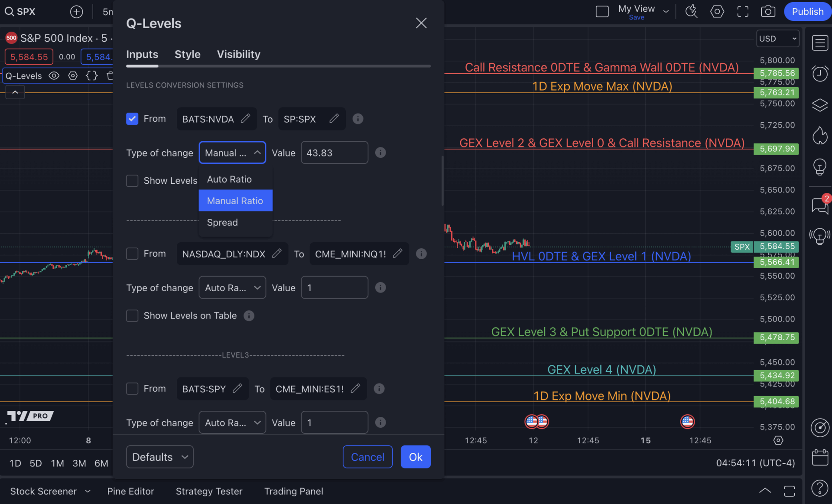
Task: Show info for NVDA to SPX conversion
Action: [x=358, y=119]
